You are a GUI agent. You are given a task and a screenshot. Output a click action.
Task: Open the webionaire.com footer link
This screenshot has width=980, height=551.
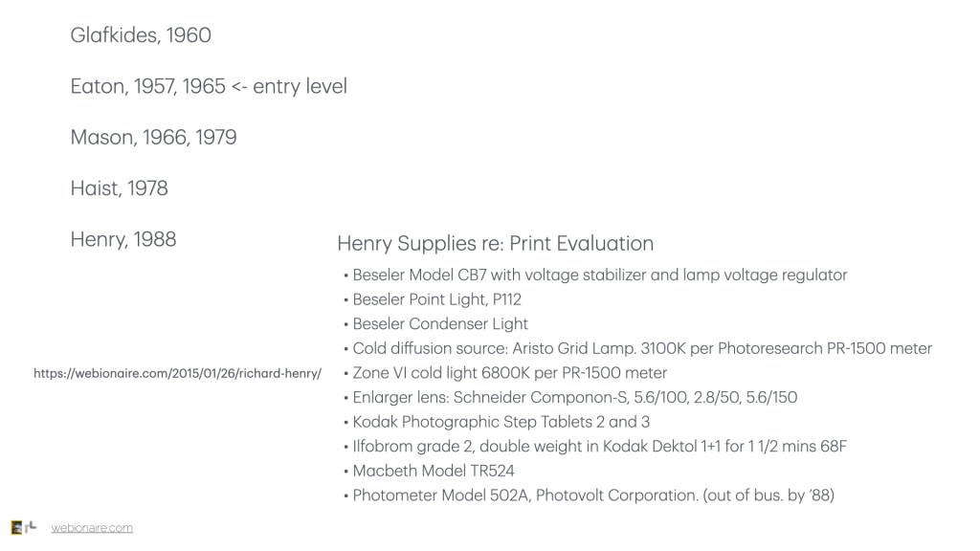click(92, 528)
